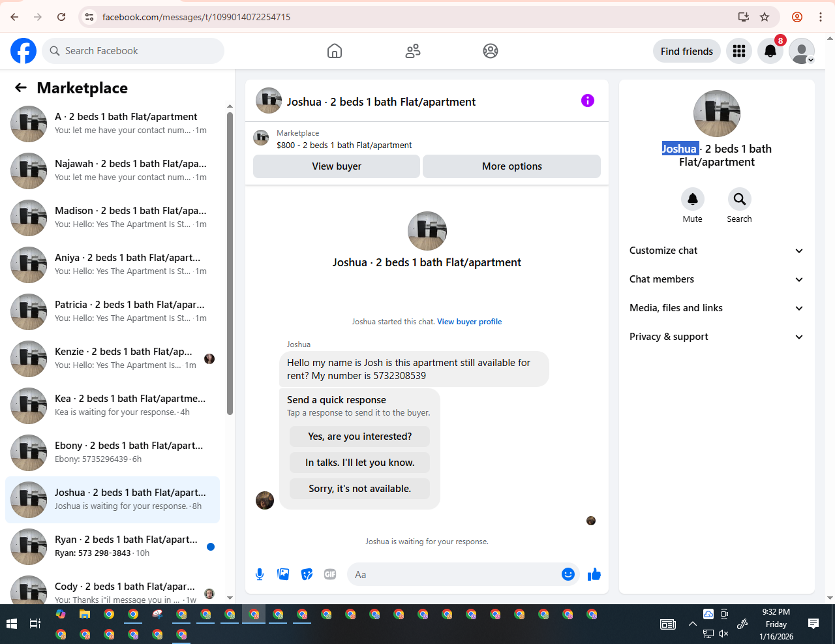The height and width of the screenshot is (644, 835).
Task: Search in conversation with magnifier icon
Action: [x=739, y=199]
